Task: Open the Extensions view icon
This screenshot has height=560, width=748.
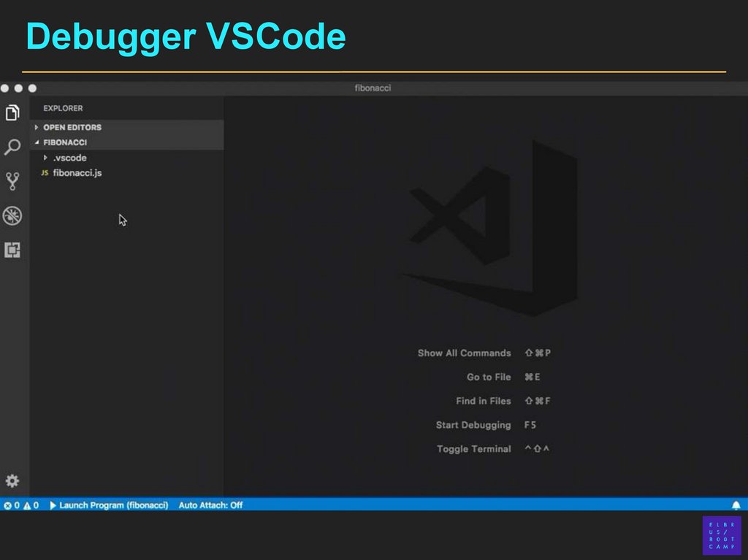Action: coord(12,250)
